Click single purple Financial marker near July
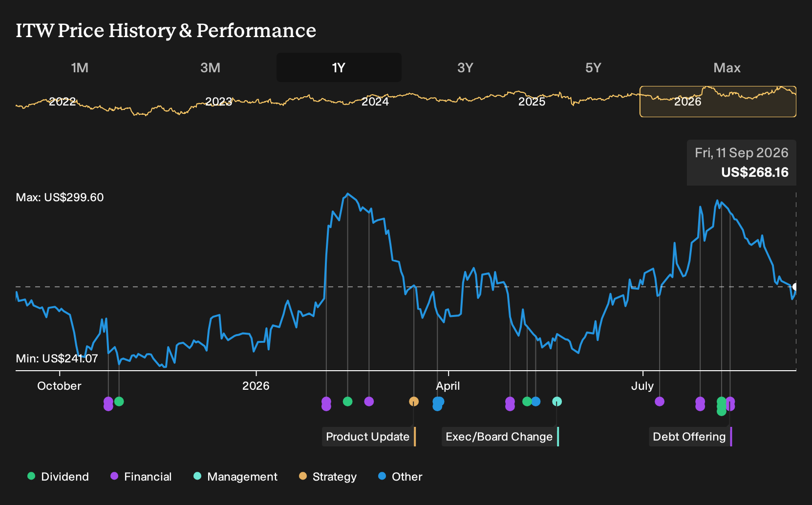812x505 pixels. click(x=660, y=401)
